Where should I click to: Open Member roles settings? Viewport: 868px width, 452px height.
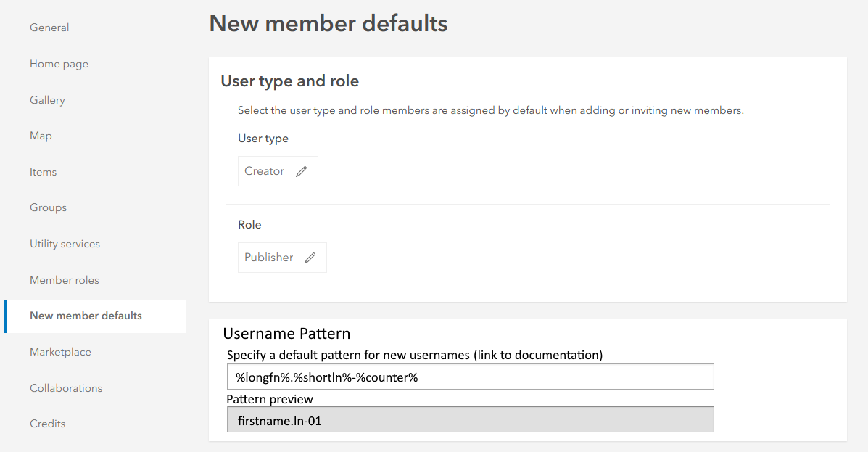click(x=64, y=280)
